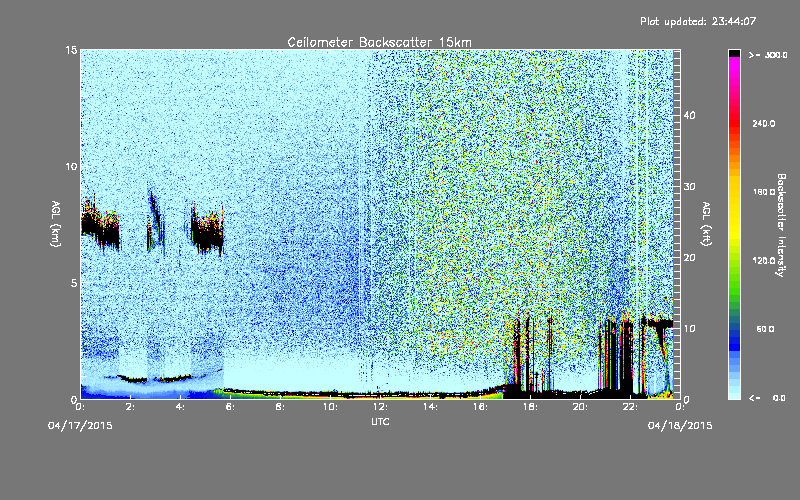Click the 180.0 colorbar tick value

(764, 192)
